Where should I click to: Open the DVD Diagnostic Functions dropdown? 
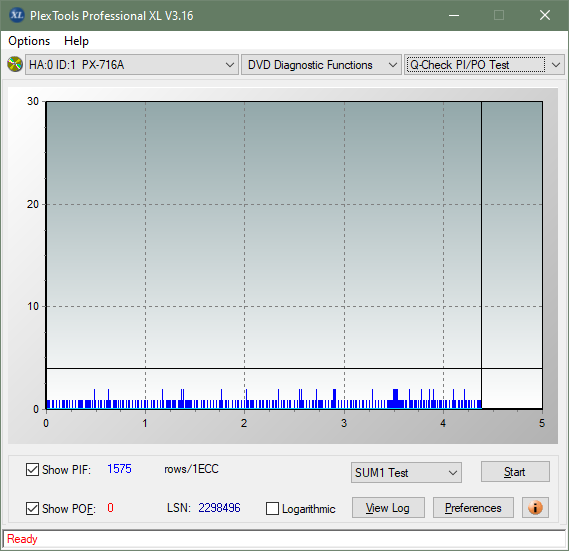(322, 65)
